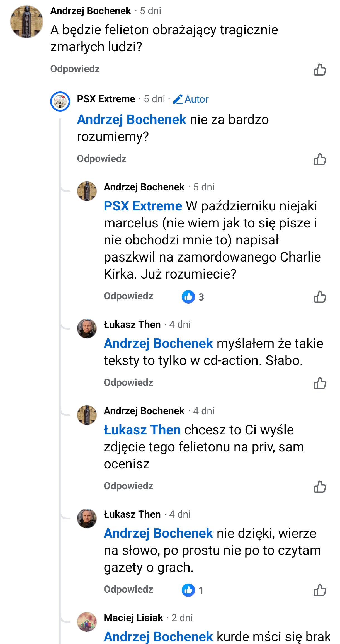Open reactions on the Charlie Kirk comment
The image size is (340, 644).
(193, 297)
